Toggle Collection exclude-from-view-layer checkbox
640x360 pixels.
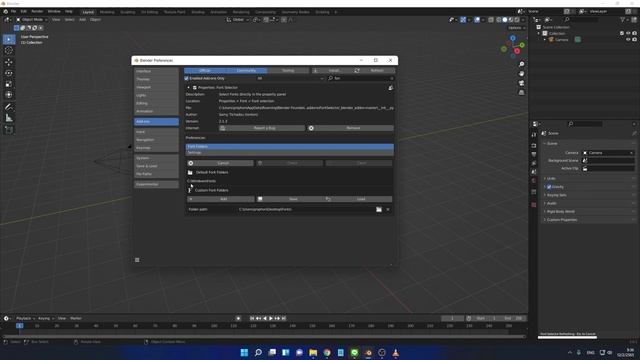(622, 33)
